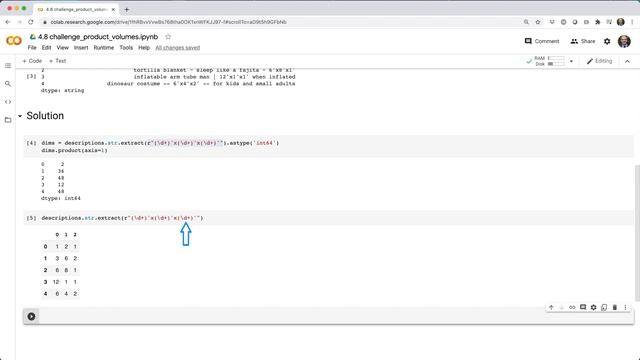Open the Google account avatar in Colab header
Viewport: 640px width, 360px height.
point(624,41)
